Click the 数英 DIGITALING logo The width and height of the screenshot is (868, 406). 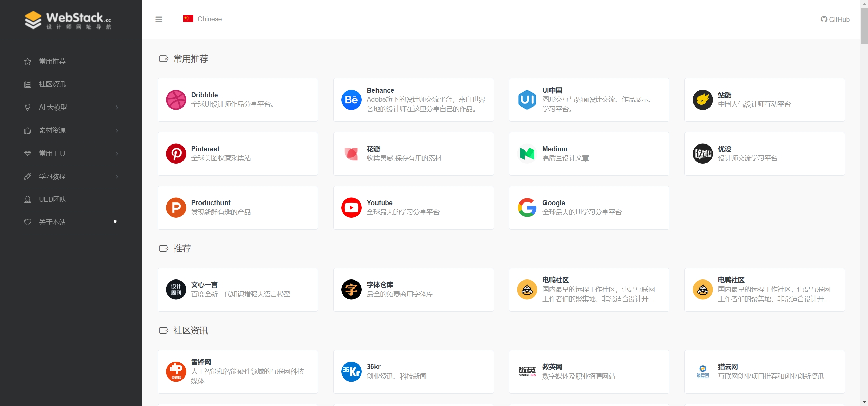527,372
